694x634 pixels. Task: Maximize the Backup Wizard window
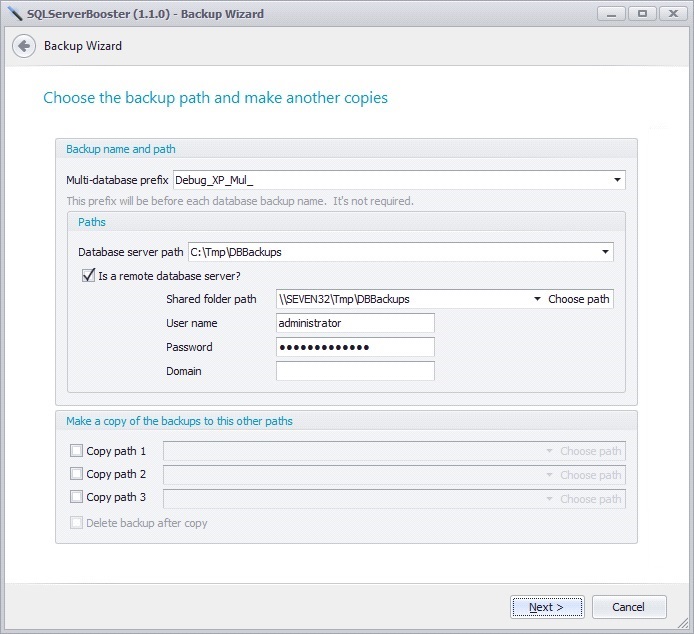click(x=642, y=14)
